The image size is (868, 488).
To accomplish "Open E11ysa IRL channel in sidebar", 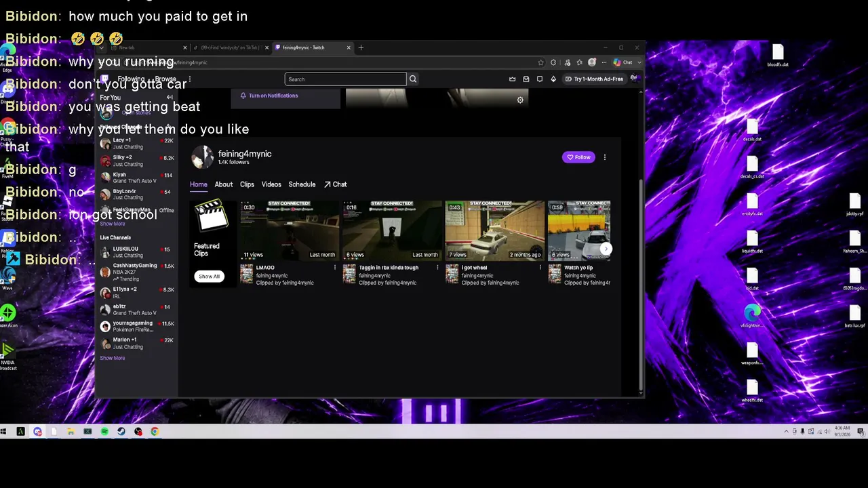I will [x=136, y=293].
